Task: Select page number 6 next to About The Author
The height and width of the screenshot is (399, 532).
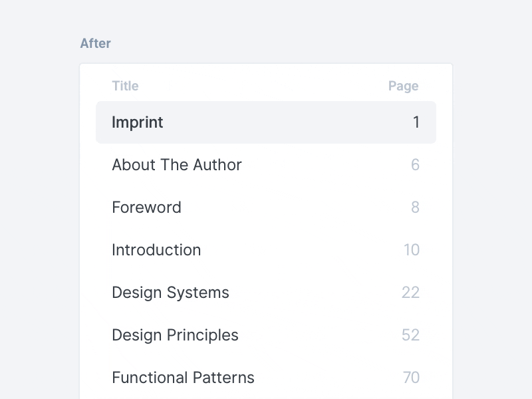Action: click(x=415, y=165)
